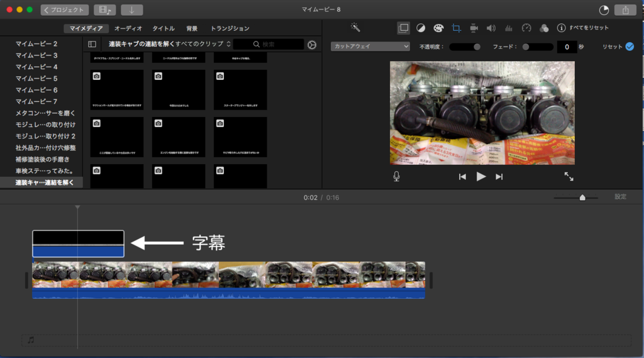
Task: Switch to オーディオ tab
Action: [128, 28]
